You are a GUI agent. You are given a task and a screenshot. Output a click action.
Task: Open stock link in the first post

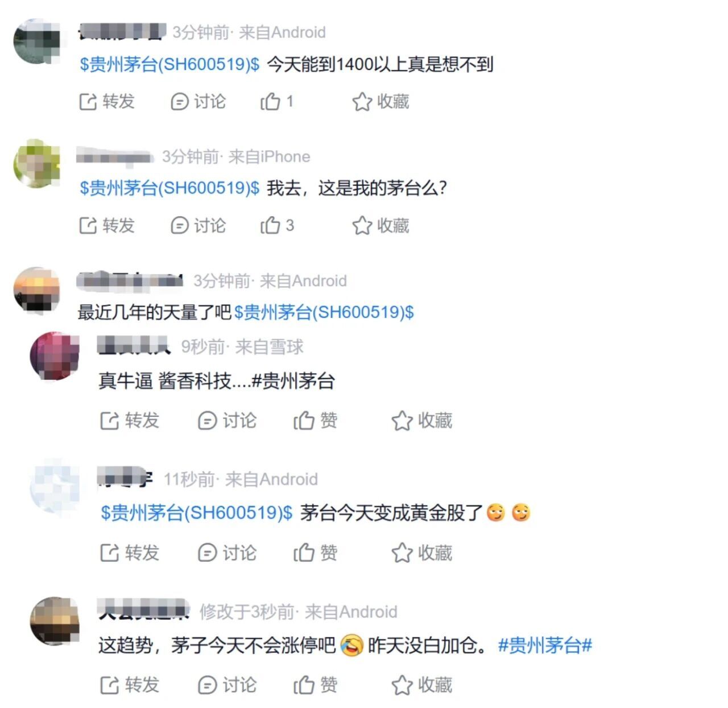(169, 64)
